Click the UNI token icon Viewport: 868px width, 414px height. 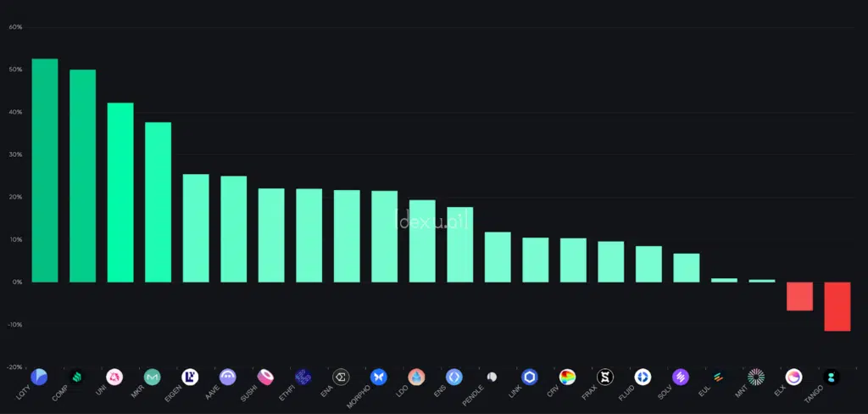tap(114, 377)
